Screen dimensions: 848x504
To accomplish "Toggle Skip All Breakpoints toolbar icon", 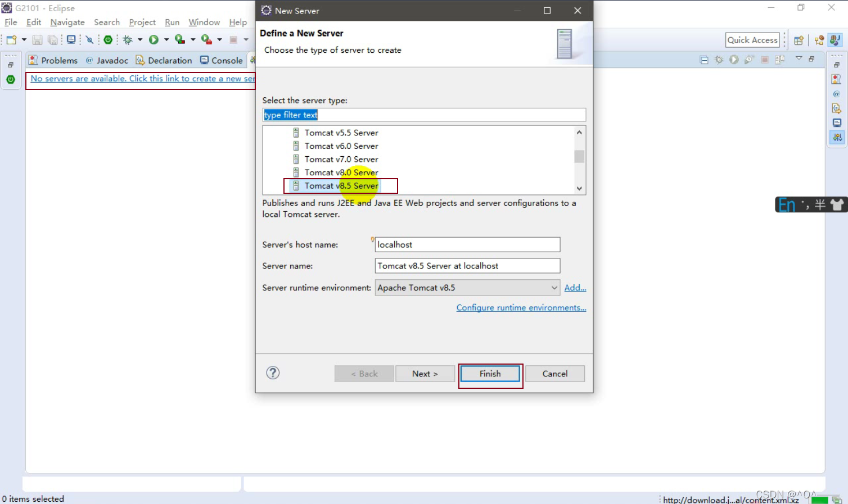I will (x=89, y=40).
